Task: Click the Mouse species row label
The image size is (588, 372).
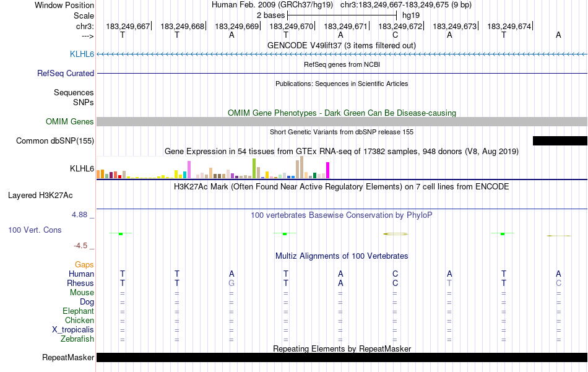Action: pos(82,293)
